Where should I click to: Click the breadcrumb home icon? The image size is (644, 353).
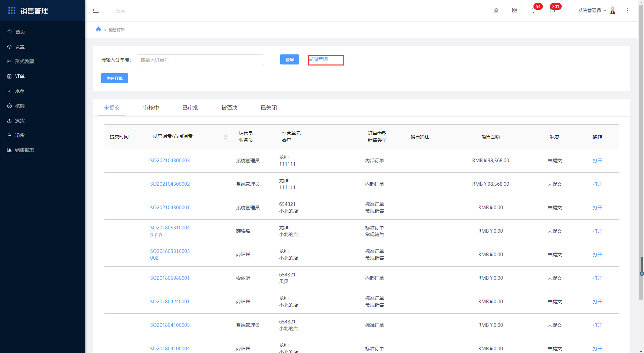pyautogui.click(x=98, y=29)
